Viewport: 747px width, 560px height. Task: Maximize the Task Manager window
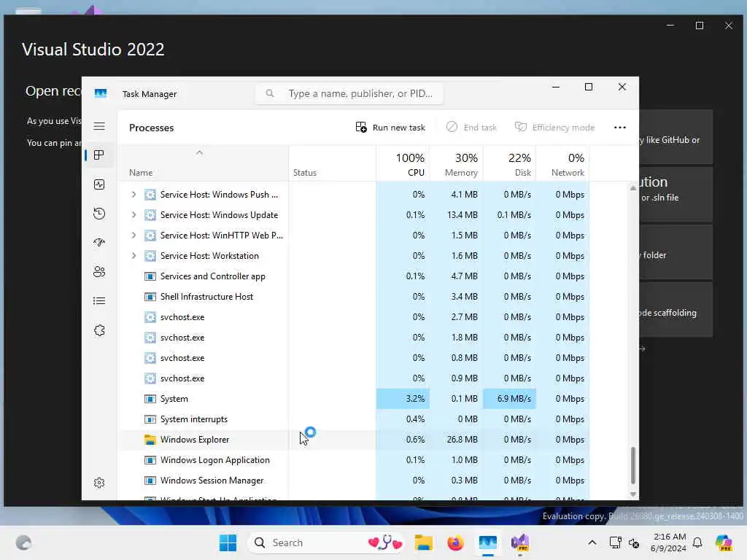point(589,87)
